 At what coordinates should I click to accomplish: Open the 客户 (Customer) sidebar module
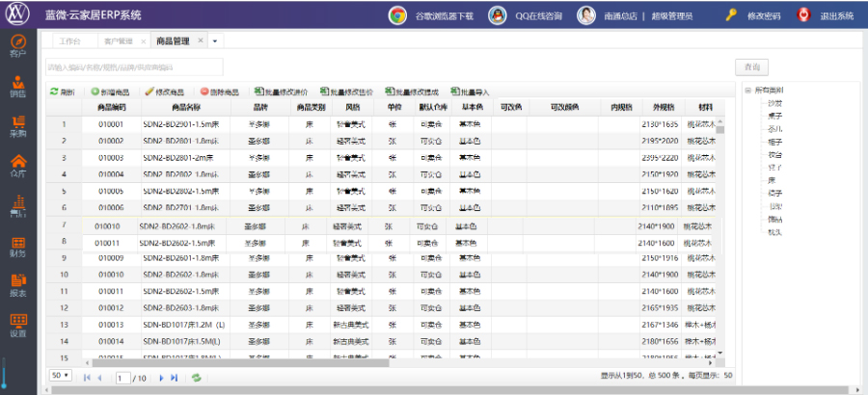[x=17, y=44]
